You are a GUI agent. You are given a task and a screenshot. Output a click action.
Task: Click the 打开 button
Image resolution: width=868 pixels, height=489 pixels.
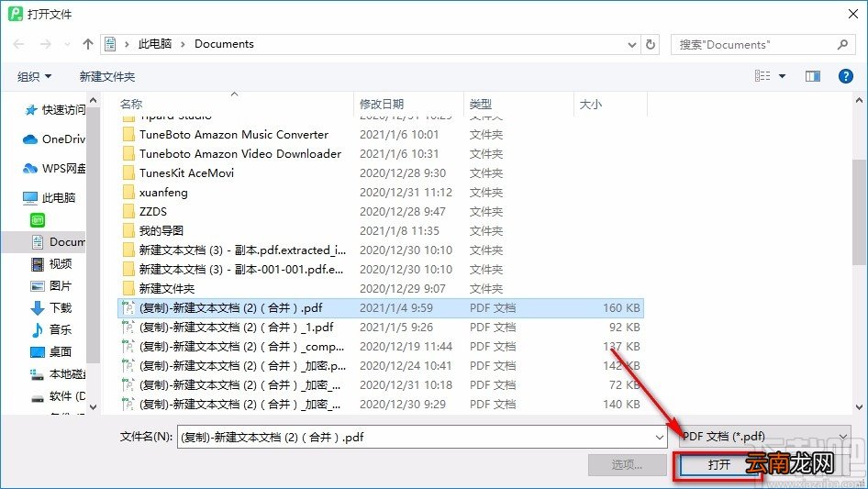(719, 464)
